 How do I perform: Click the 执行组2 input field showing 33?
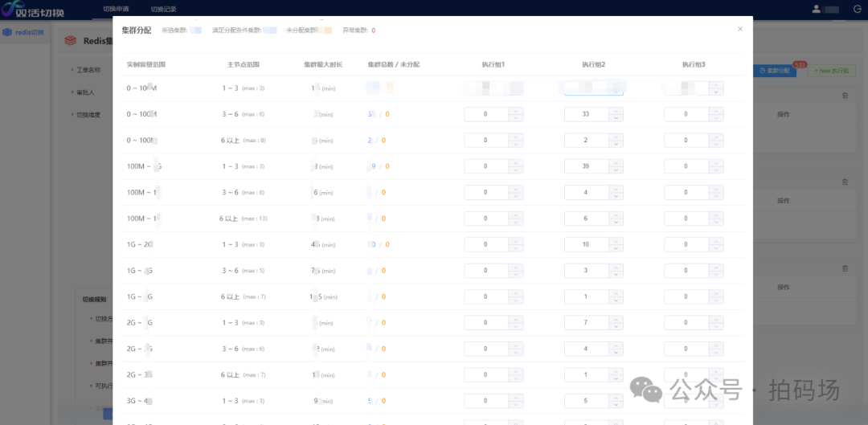(587, 115)
